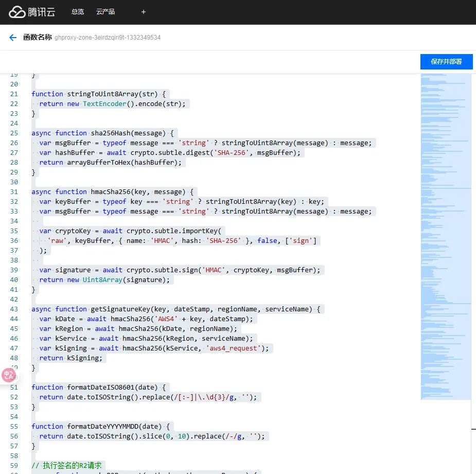
Task: Open the pink translate floating widget
Action: (8, 375)
